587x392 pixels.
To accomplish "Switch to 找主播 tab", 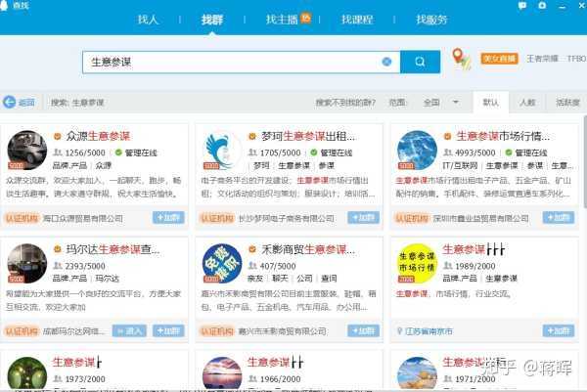I will pos(282,20).
